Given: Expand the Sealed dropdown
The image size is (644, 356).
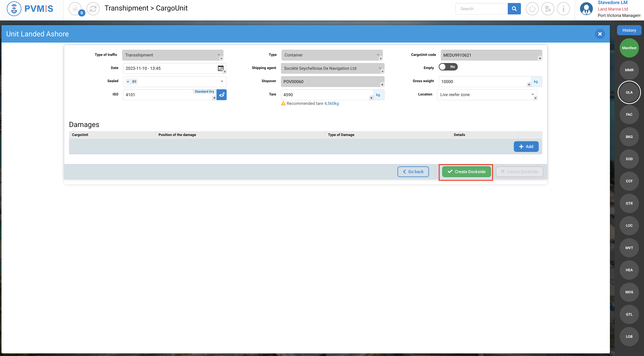Looking at the screenshot, I should point(222,81).
